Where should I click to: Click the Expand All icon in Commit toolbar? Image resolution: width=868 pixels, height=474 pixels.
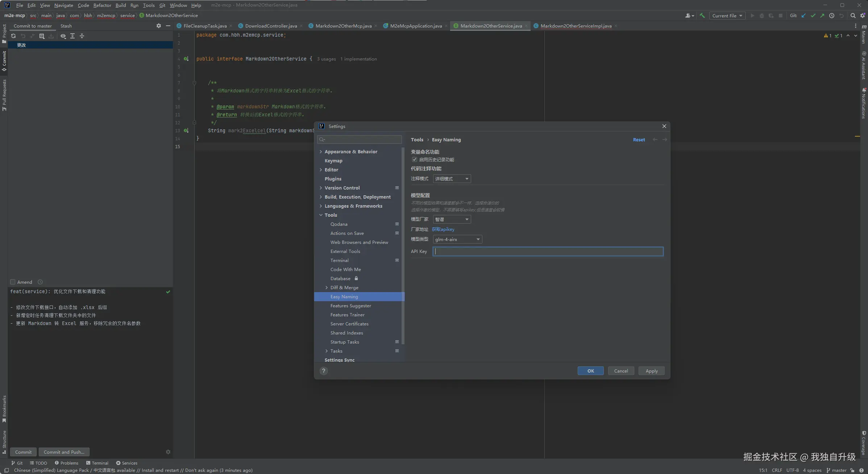click(72, 36)
